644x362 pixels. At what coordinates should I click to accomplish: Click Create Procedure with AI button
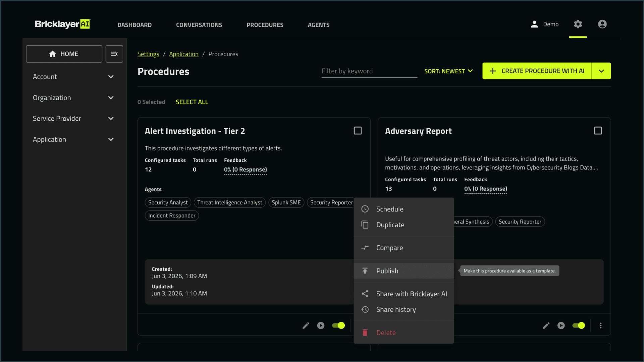tap(537, 71)
